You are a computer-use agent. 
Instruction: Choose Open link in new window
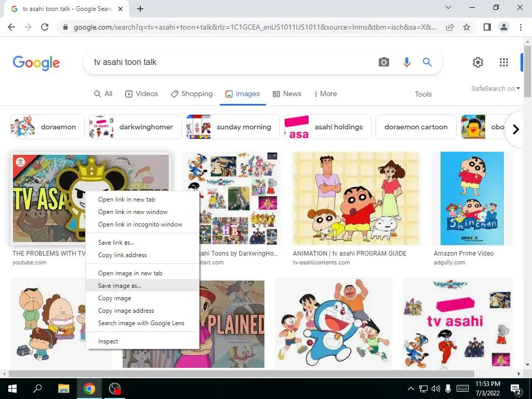pyautogui.click(x=142, y=212)
